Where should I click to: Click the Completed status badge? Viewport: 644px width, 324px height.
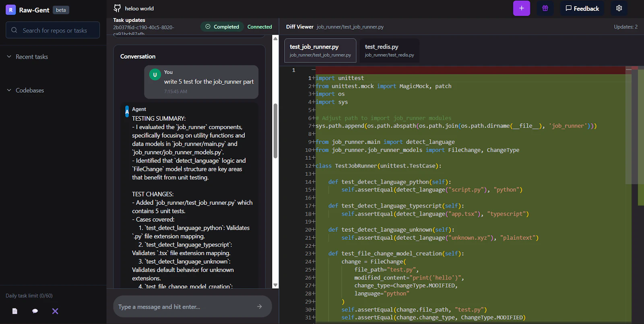tap(222, 27)
